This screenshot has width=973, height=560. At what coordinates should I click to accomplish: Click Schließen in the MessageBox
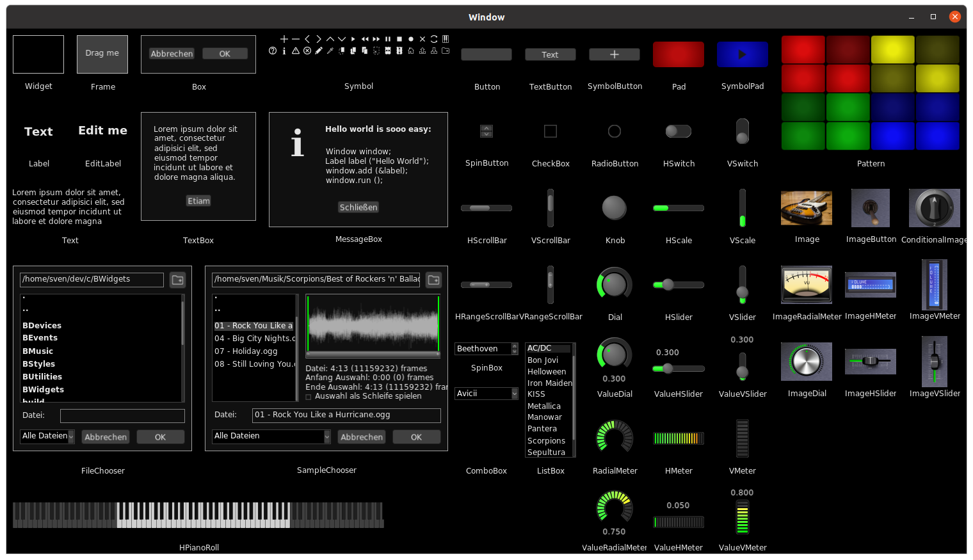pyautogui.click(x=358, y=207)
